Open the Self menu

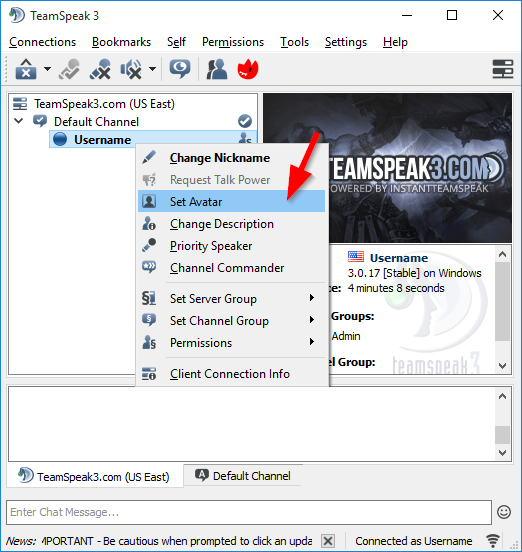tap(176, 42)
